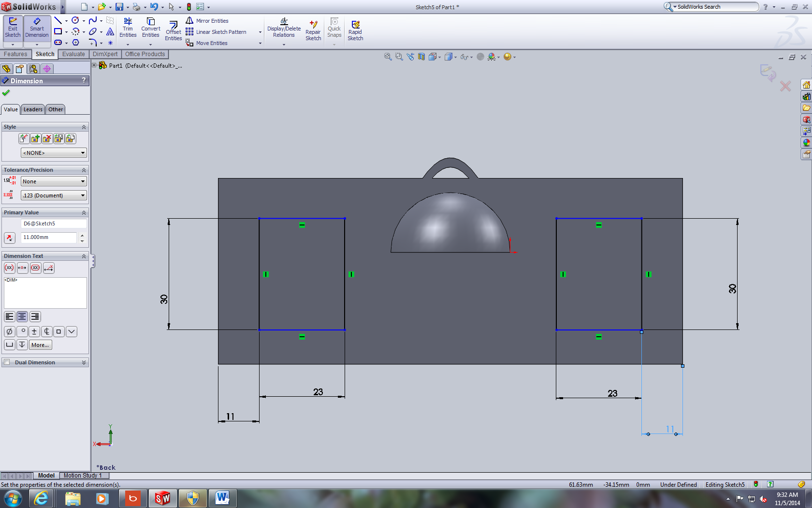This screenshot has height=508, width=812.
Task: Click Move Entities tool
Action: (x=207, y=43)
